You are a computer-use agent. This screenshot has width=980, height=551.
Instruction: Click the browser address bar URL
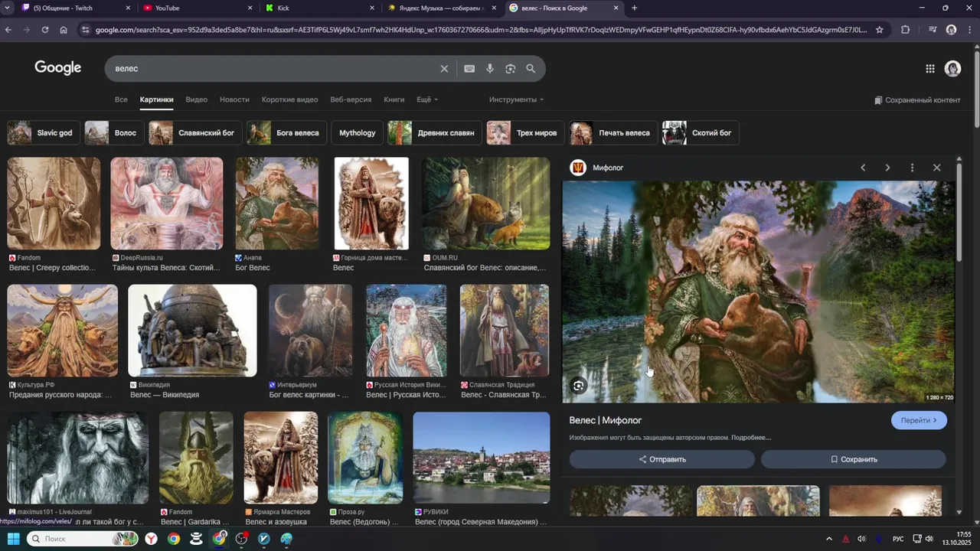[x=482, y=30]
